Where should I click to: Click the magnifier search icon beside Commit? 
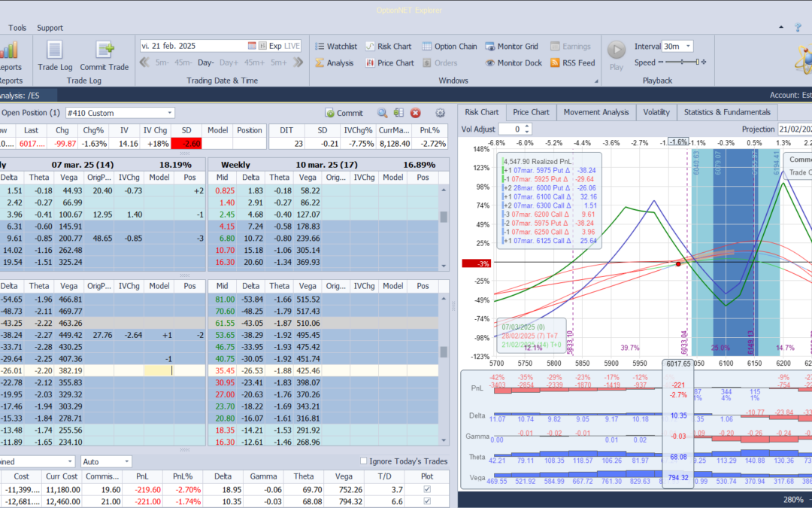coord(382,113)
